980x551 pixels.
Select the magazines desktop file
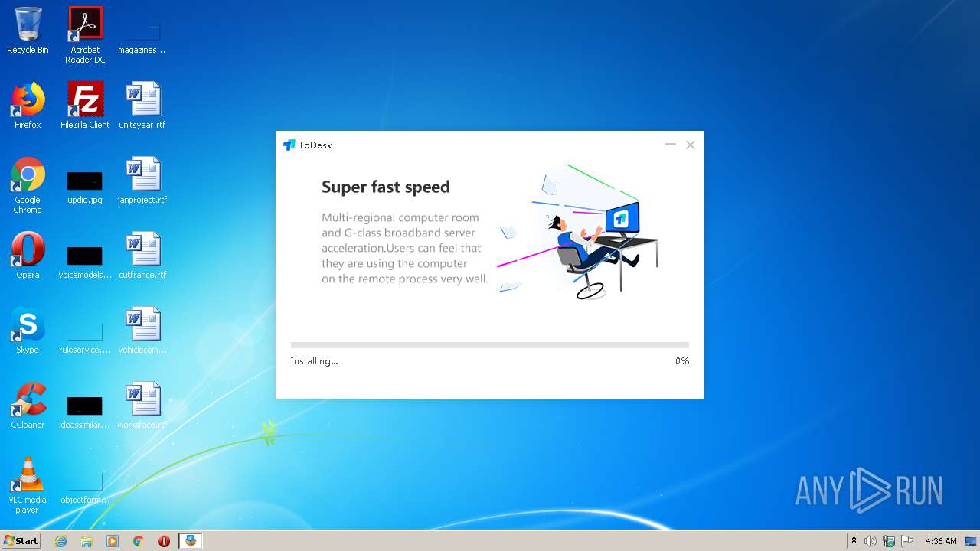tap(142, 34)
